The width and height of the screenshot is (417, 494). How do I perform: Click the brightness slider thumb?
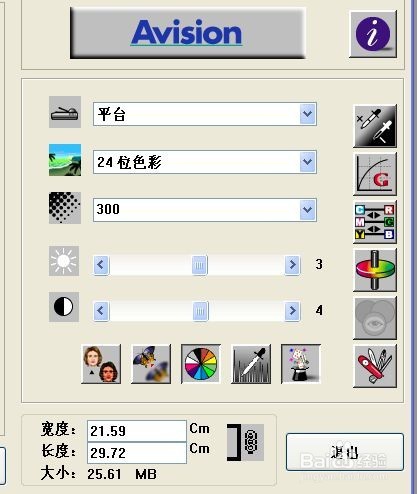pos(200,265)
